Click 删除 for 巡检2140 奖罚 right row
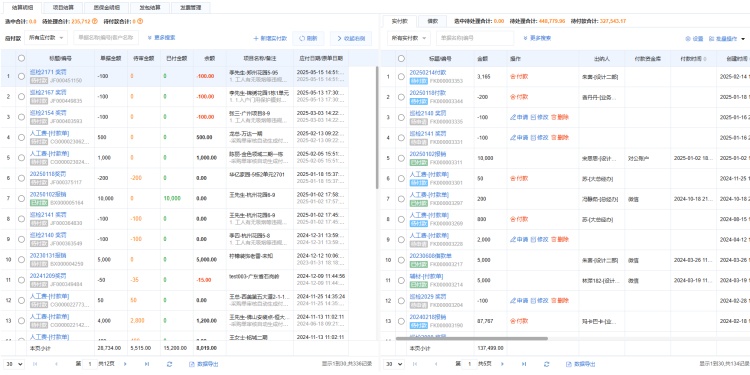The image size is (750, 375). coord(560,117)
